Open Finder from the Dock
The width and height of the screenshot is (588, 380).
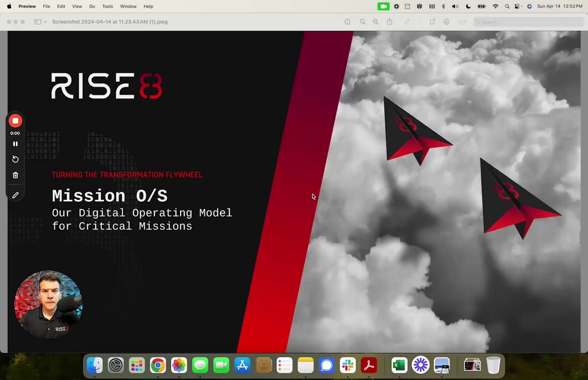tap(95, 365)
